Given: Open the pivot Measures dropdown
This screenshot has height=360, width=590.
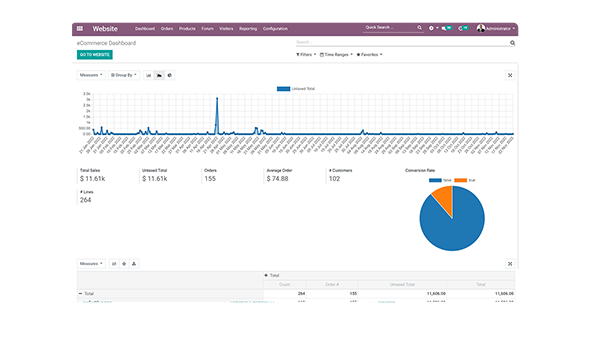Looking at the screenshot, I should pyautogui.click(x=91, y=264).
